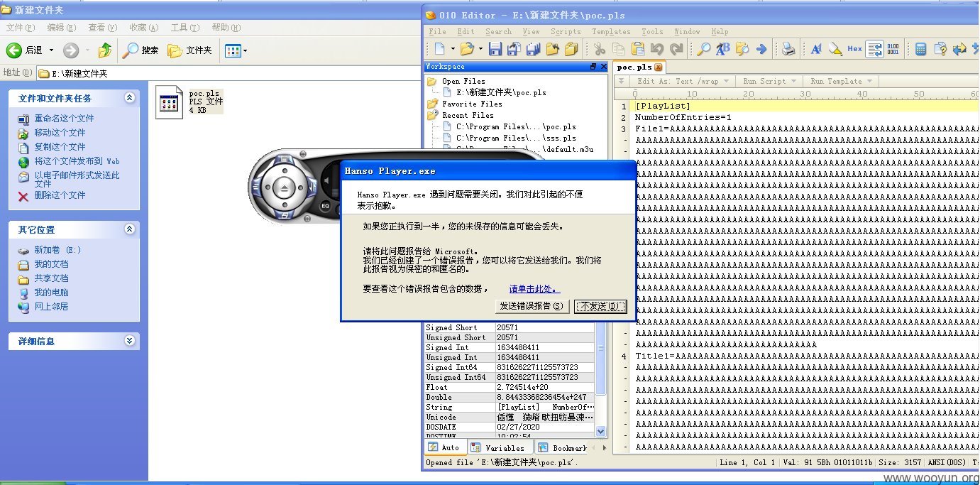Open the Open-file dropdown arrow in 010 Editor

pos(480,49)
